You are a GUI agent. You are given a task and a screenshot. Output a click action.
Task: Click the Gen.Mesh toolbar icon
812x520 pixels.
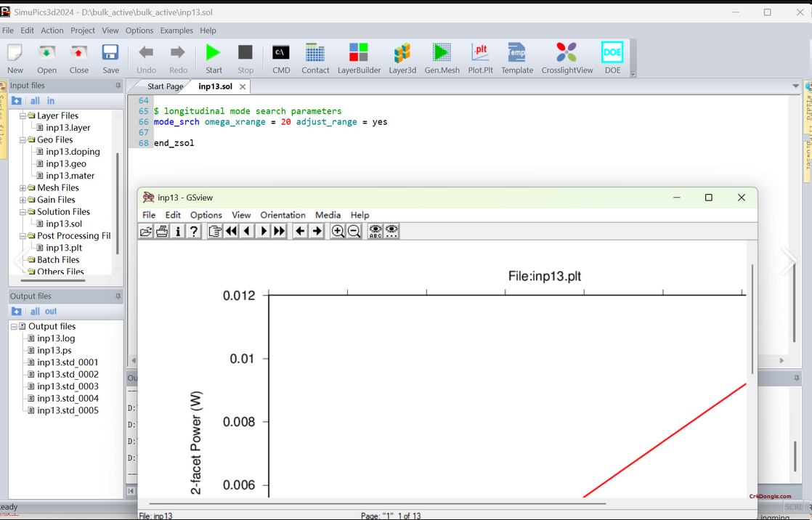click(x=442, y=58)
